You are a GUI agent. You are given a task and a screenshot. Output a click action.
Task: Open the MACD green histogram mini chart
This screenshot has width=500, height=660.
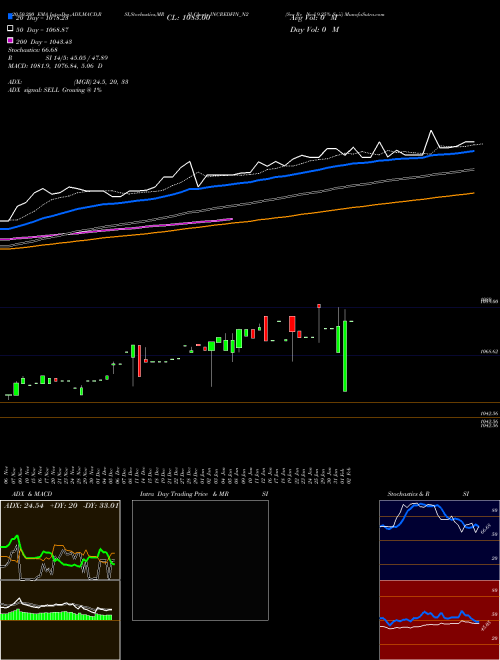(60, 620)
